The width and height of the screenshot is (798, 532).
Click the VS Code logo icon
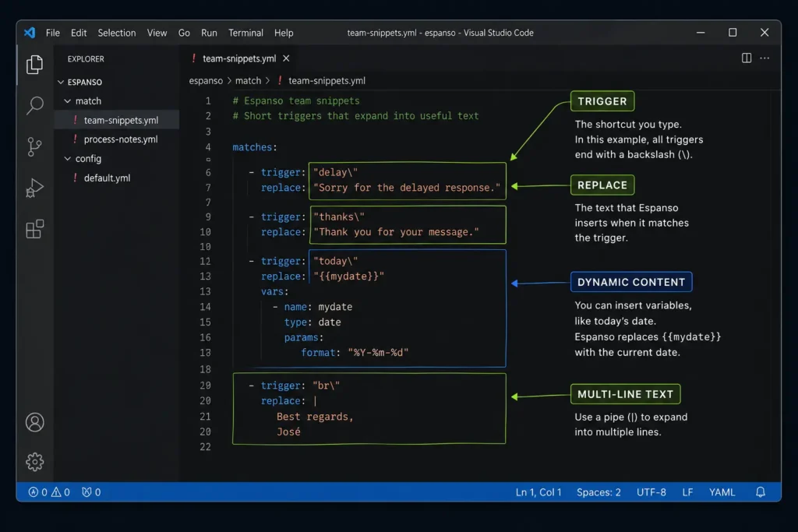pyautogui.click(x=30, y=33)
